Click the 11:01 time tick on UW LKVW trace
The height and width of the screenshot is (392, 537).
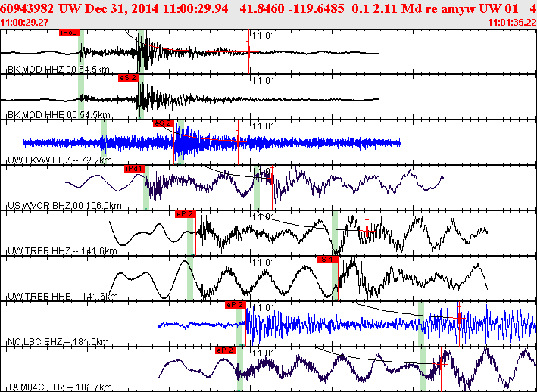click(x=264, y=126)
